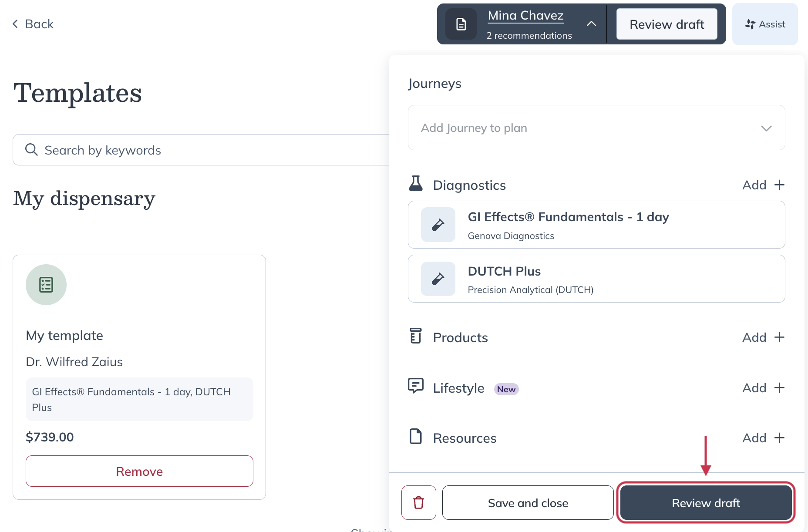This screenshot has height=532, width=808.
Task: Remove My template from the plan
Action: click(139, 471)
